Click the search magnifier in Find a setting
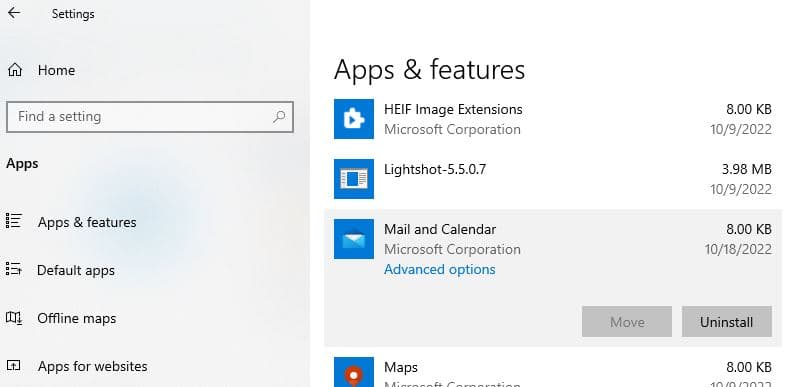 pyautogui.click(x=279, y=117)
